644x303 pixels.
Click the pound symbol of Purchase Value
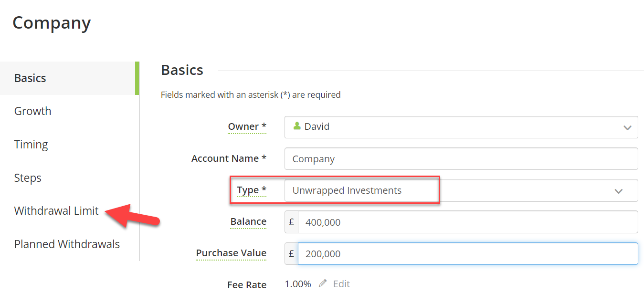pyautogui.click(x=291, y=254)
